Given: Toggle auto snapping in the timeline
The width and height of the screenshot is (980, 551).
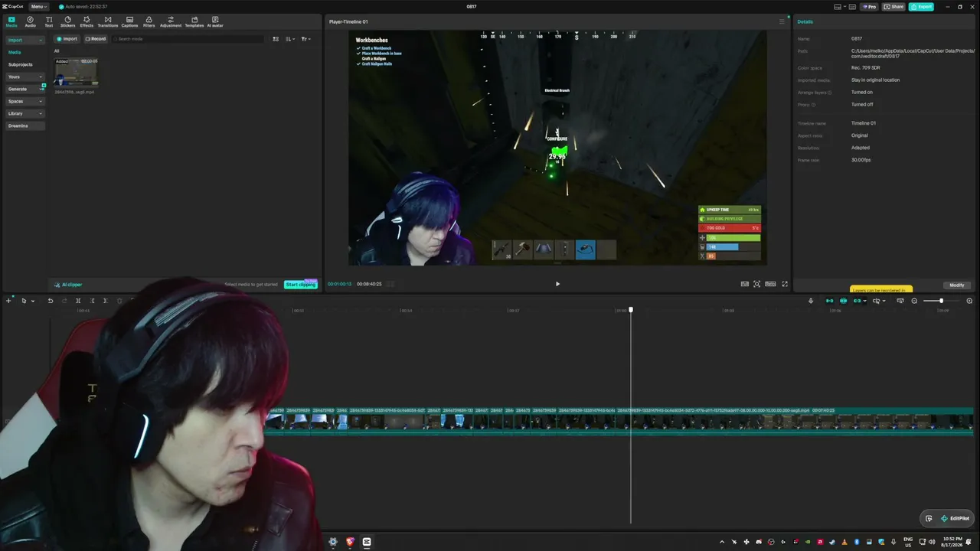Looking at the screenshot, I should point(843,301).
